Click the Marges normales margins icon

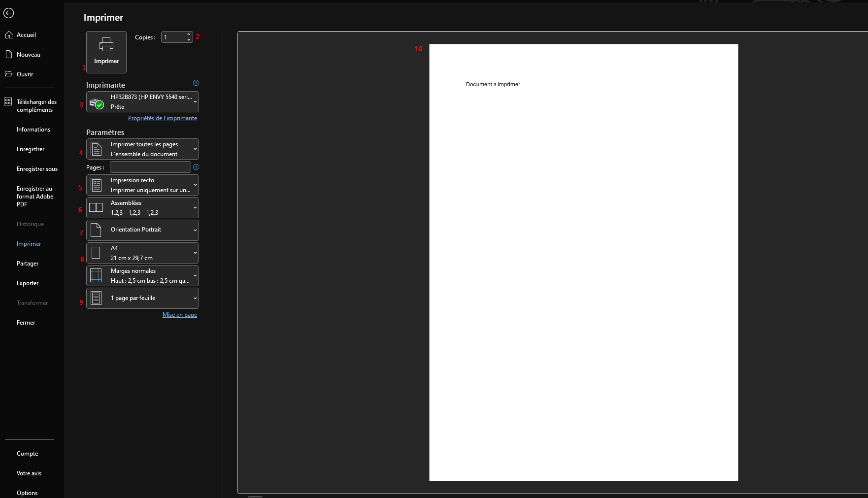(96, 275)
